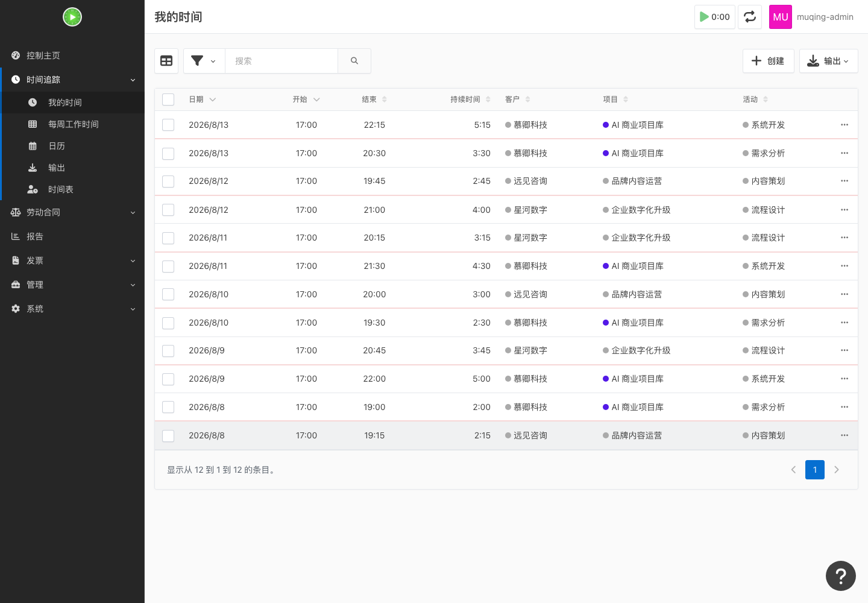Click the recent activities refresh icon
This screenshot has width=868, height=603.
[x=750, y=17]
